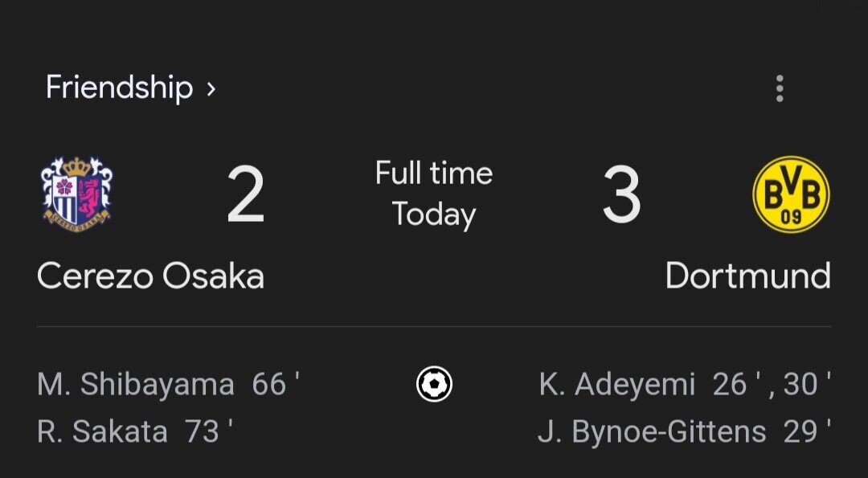This screenshot has width=868, height=478.
Task: Click Dortmund's score of 3
Action: click(x=621, y=194)
